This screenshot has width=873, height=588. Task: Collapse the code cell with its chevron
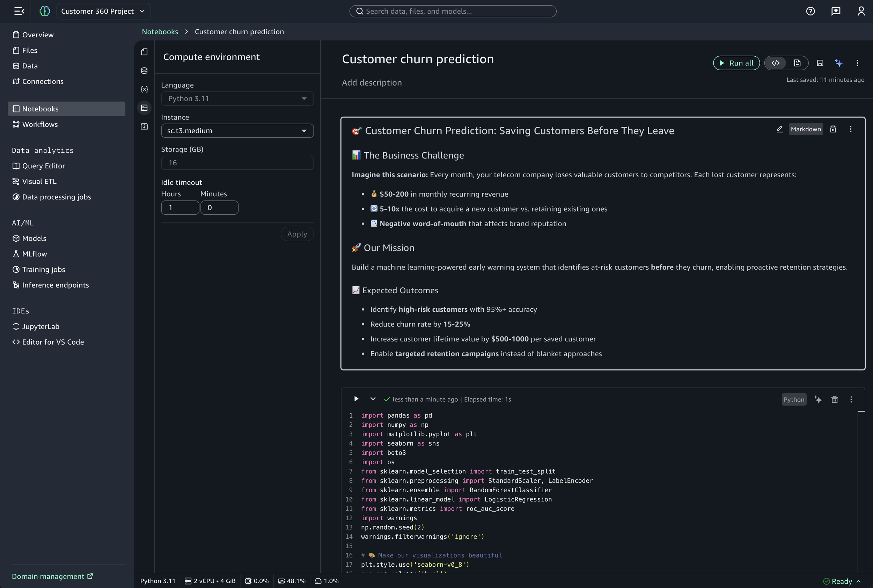pyautogui.click(x=373, y=399)
